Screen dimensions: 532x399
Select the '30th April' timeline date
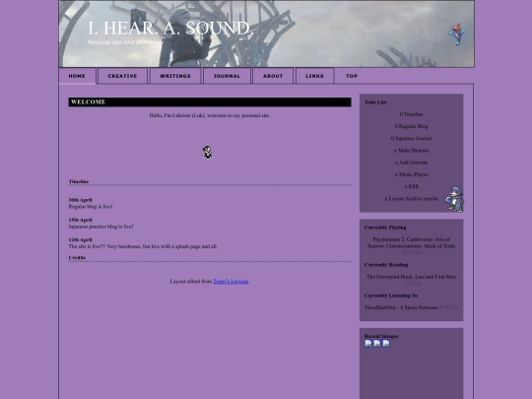(81, 200)
